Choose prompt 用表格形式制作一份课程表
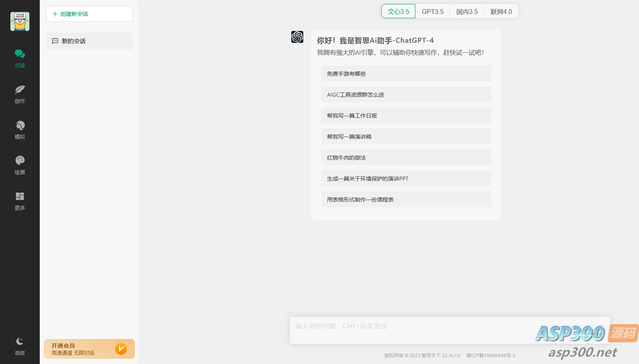This screenshot has height=364, width=639. (x=406, y=199)
